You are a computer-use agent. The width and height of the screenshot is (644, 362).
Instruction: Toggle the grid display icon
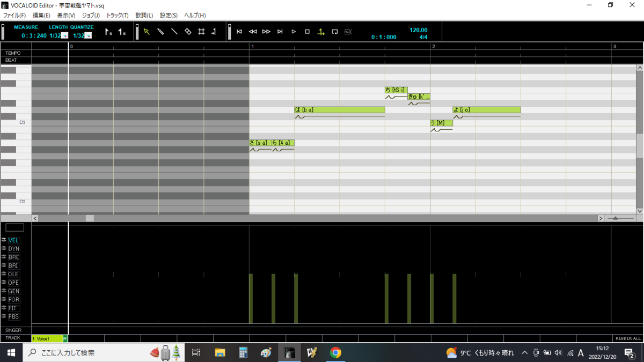(x=202, y=32)
